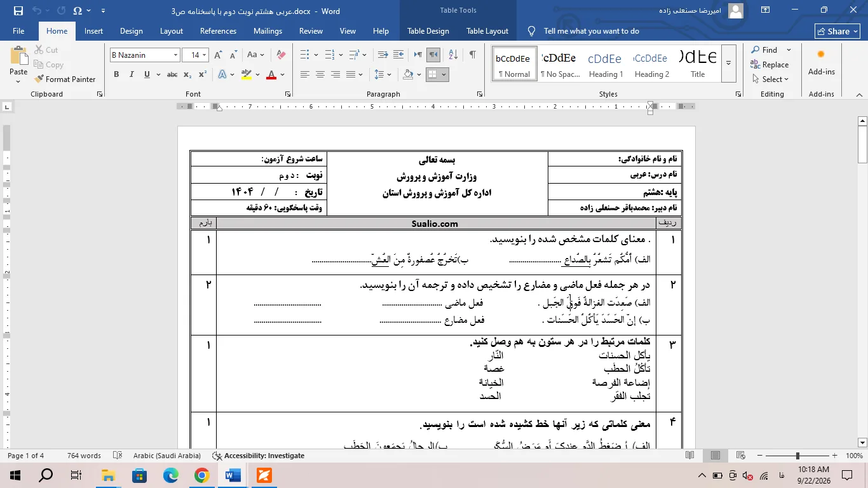Click the Share button

tap(837, 31)
